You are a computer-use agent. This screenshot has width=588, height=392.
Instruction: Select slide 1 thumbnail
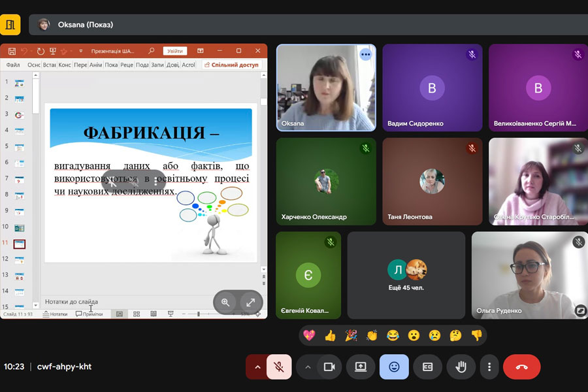(x=19, y=83)
